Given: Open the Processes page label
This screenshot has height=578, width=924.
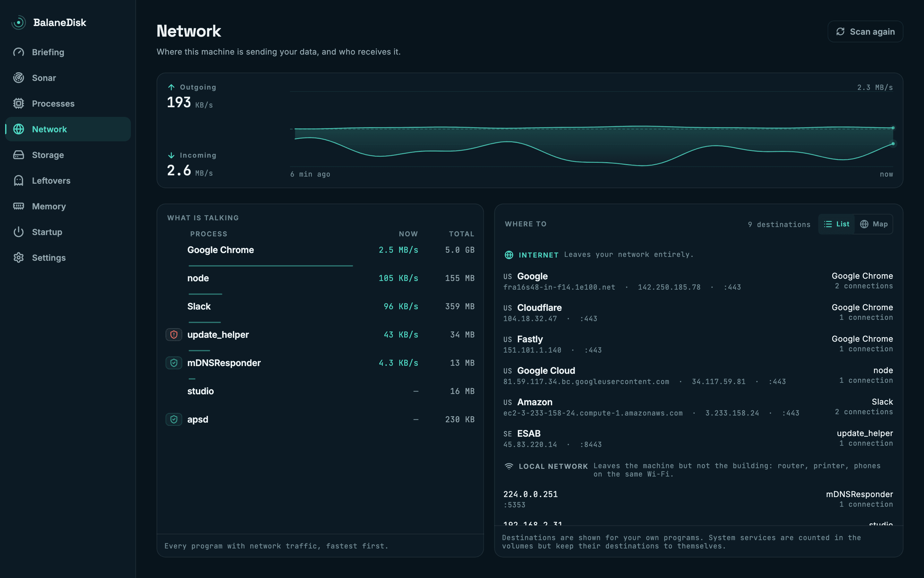Looking at the screenshot, I should pos(53,104).
